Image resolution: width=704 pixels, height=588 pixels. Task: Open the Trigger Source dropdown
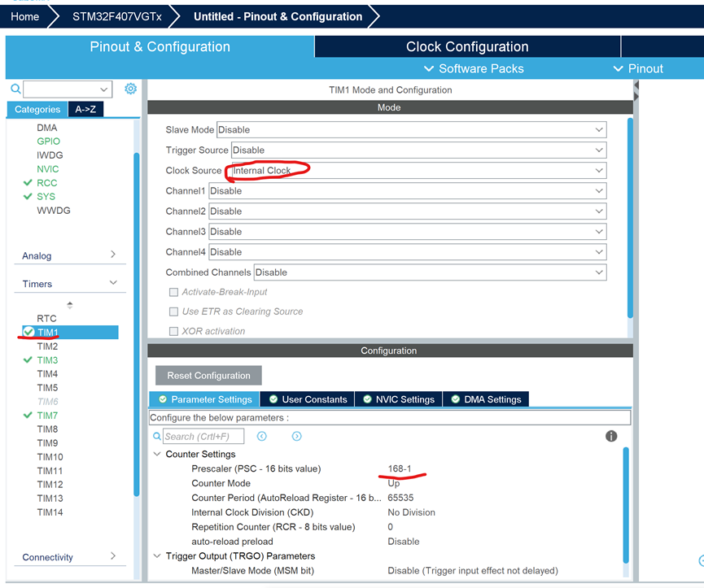click(x=419, y=150)
